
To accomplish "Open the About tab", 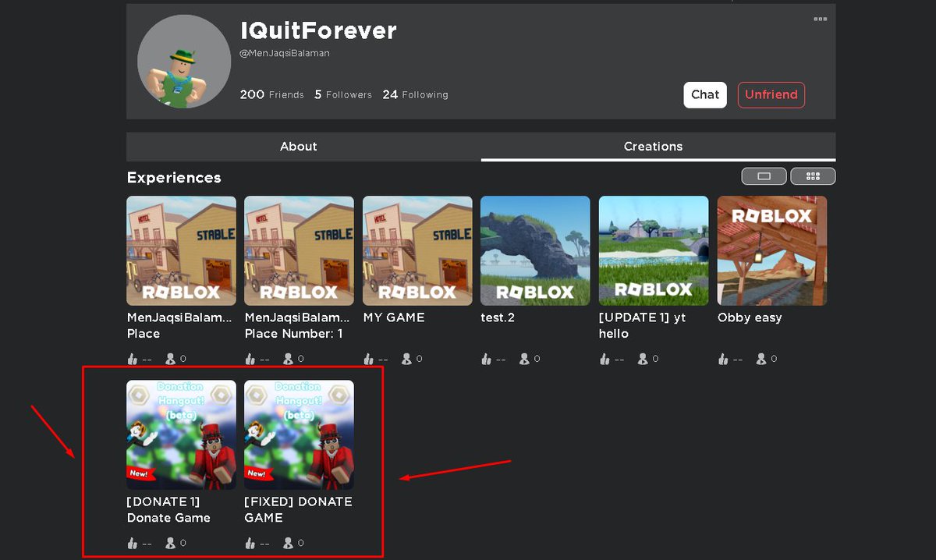I will tap(299, 147).
